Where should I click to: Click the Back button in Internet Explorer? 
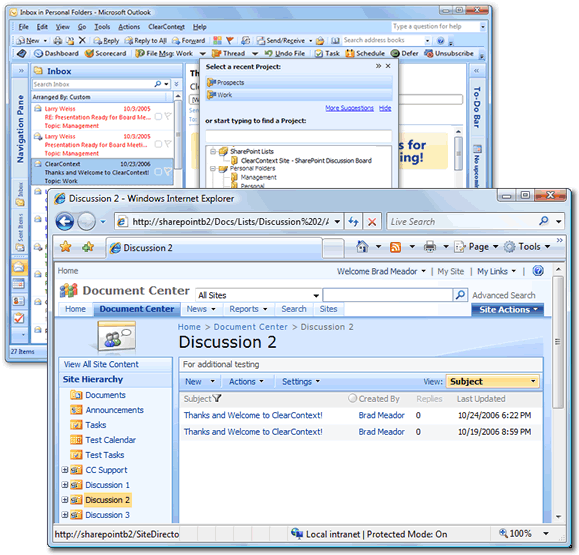[65, 222]
